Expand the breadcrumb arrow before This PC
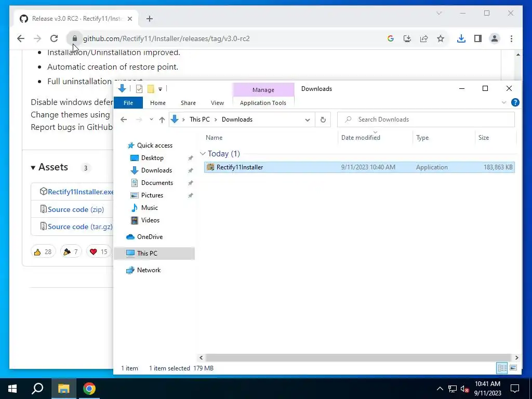The width and height of the screenshot is (532, 399). (183, 119)
